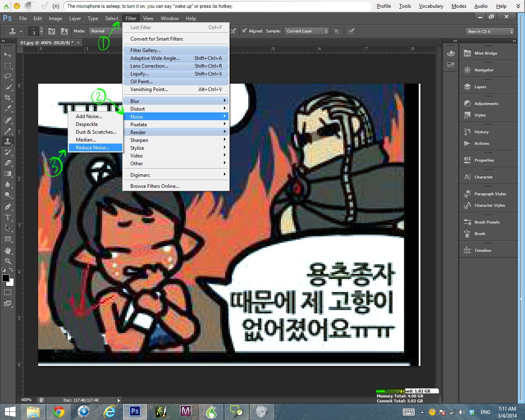Select the Rectangle shape tool
This screenshot has height=420, width=525.
[8, 239]
